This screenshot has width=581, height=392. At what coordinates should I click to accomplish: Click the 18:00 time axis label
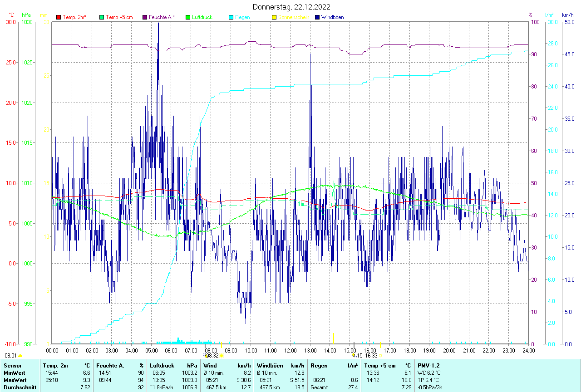click(x=409, y=350)
